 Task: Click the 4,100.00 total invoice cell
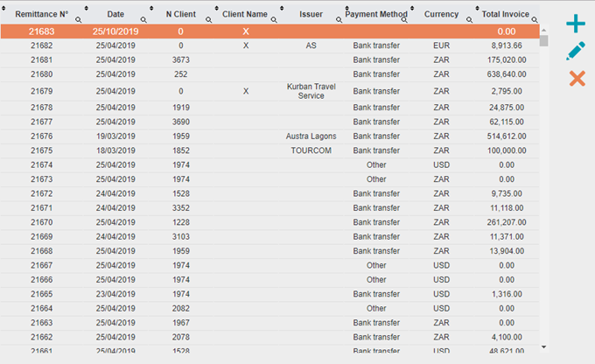[x=507, y=337]
